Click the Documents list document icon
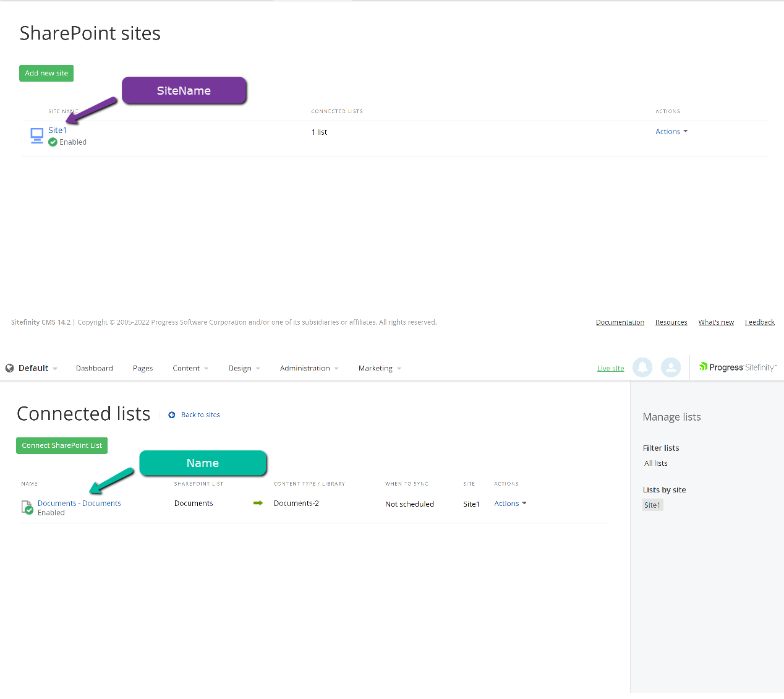The image size is (784, 699). tap(27, 507)
